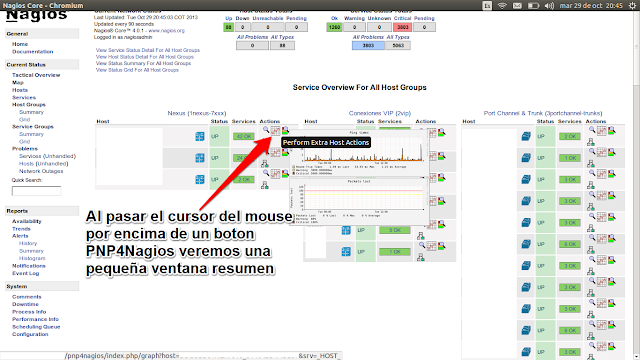Click blue switch host icon on Nexus 2 OK row
Image resolution: width=640 pixels, height=360 pixels.
(x=200, y=180)
